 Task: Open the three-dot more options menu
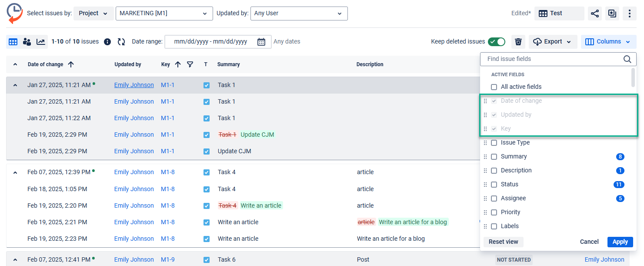pos(629,13)
